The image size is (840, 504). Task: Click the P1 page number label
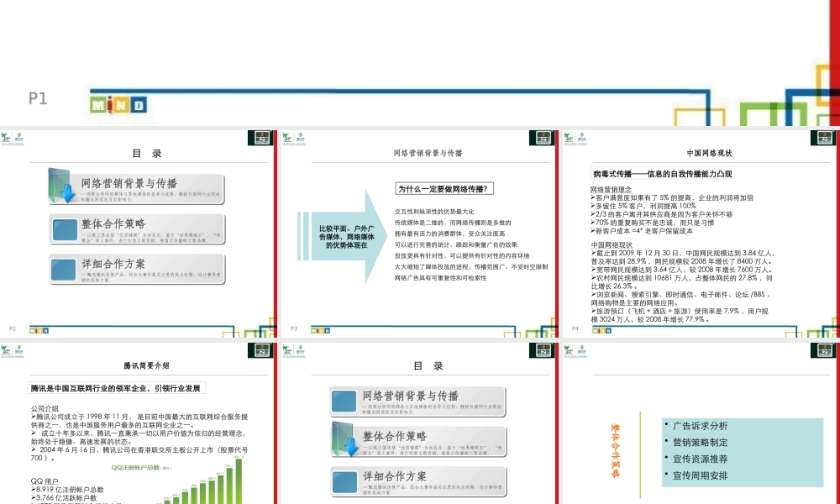(38, 98)
